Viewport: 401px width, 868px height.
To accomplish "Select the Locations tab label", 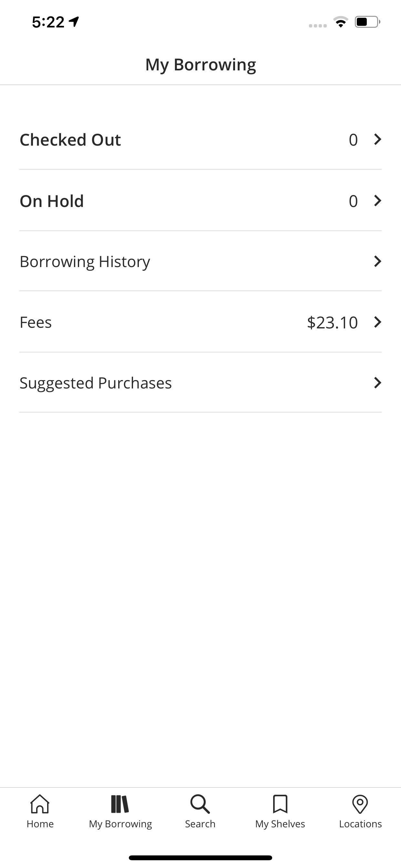I will pos(360,824).
